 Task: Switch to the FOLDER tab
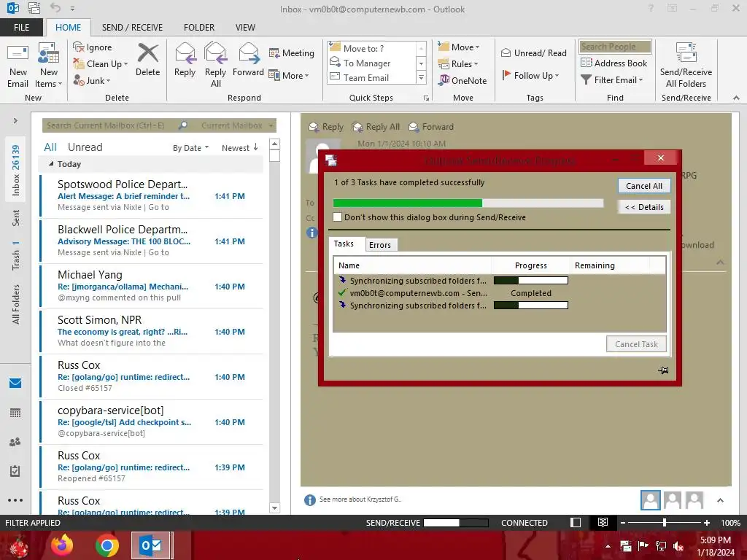pos(199,27)
